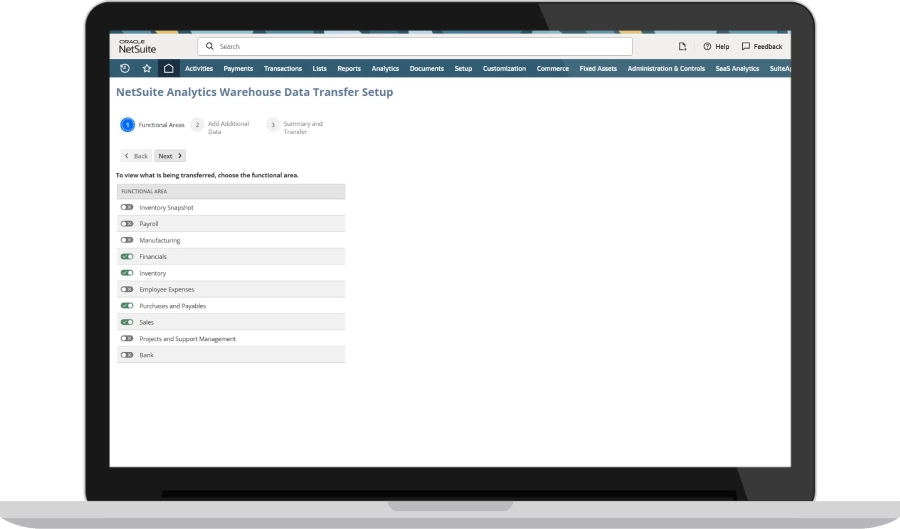Click the Oracle NetSuite logo

tap(138, 46)
